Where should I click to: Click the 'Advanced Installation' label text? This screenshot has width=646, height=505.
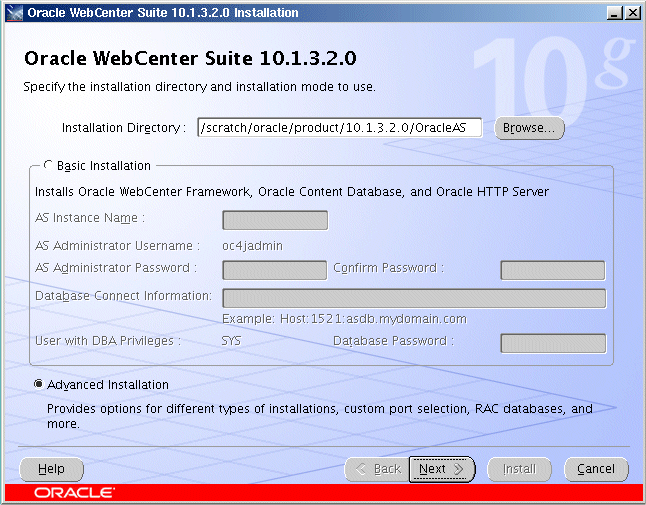[108, 385]
